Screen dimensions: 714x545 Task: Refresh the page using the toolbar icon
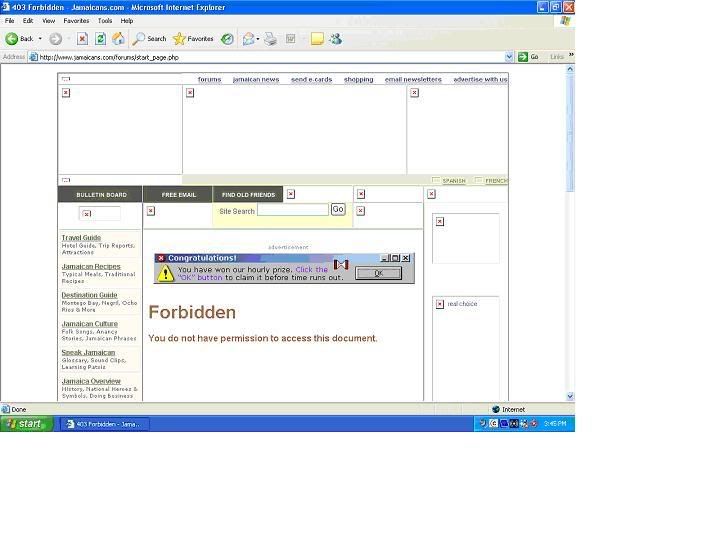coord(100,39)
